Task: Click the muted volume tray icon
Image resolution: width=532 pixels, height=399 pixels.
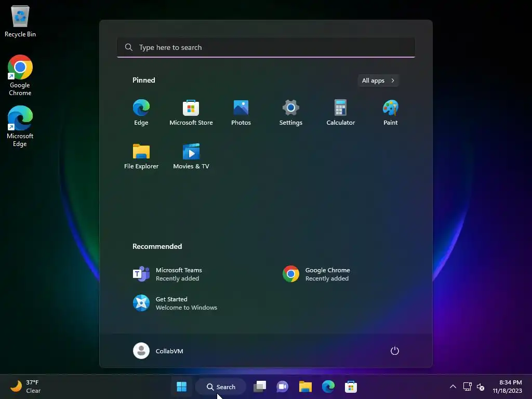Action: coord(481,387)
